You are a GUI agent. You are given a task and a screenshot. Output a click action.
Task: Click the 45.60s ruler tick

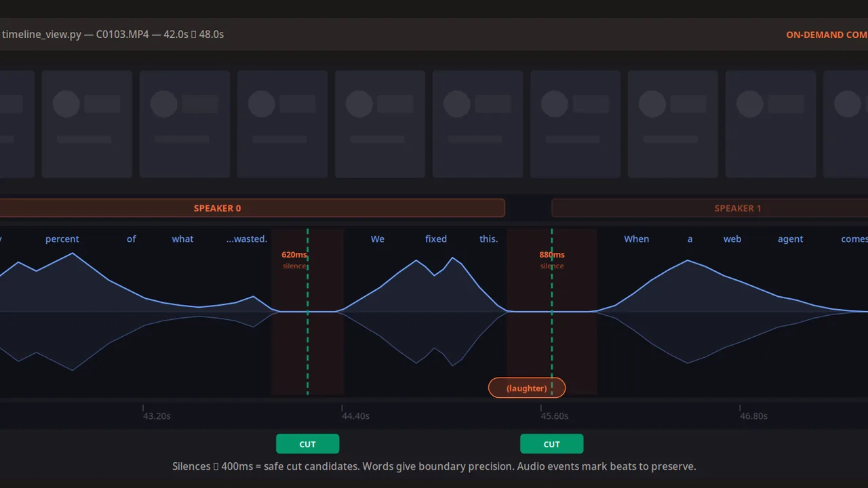pyautogui.click(x=554, y=415)
